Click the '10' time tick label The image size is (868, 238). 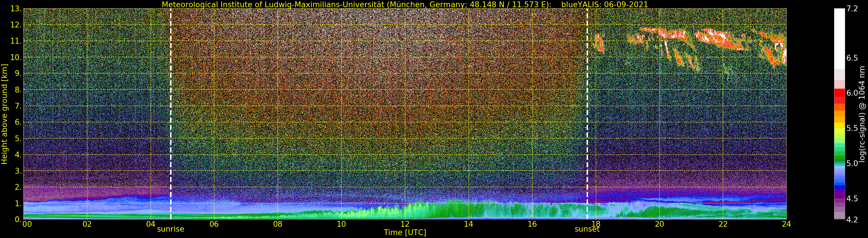coord(341,224)
